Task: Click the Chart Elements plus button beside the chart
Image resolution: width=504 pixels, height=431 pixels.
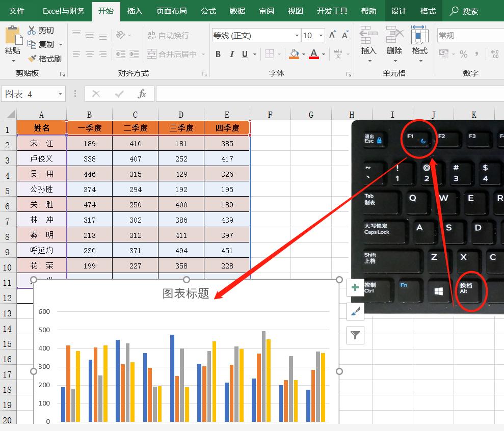Action: tap(355, 287)
